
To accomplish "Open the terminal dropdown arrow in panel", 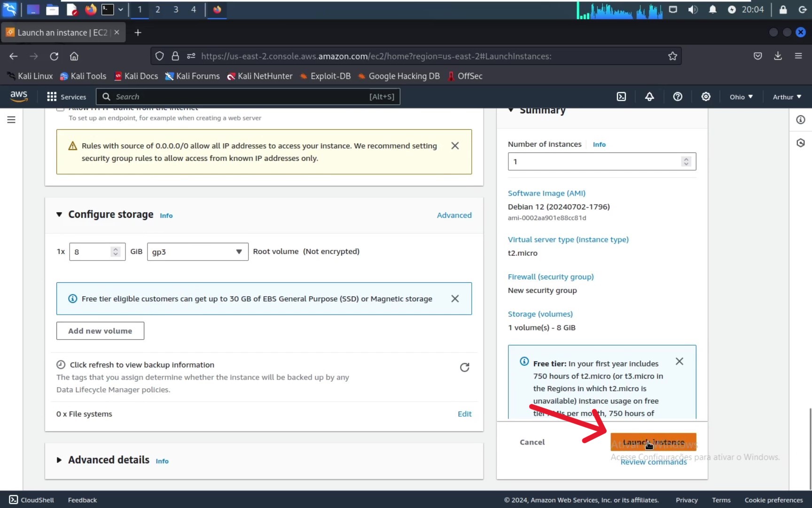I will click(121, 9).
